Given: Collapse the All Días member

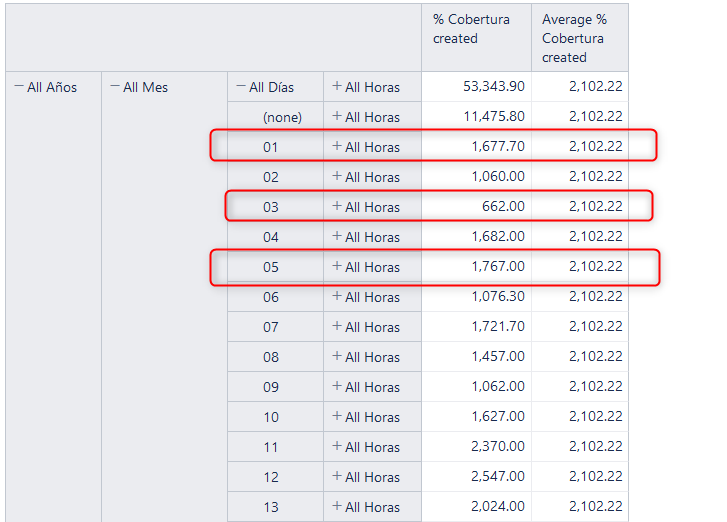Looking at the screenshot, I should [241, 86].
